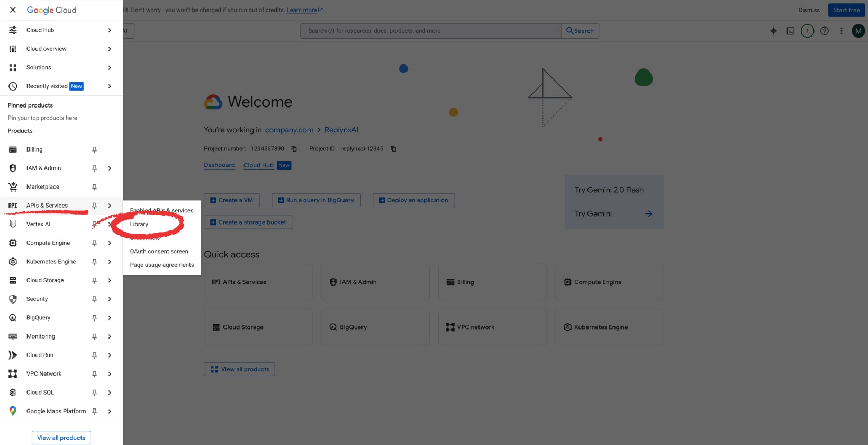
Task: Click the Compute Engine chip icon in sidebar
Action: [x=13, y=243]
